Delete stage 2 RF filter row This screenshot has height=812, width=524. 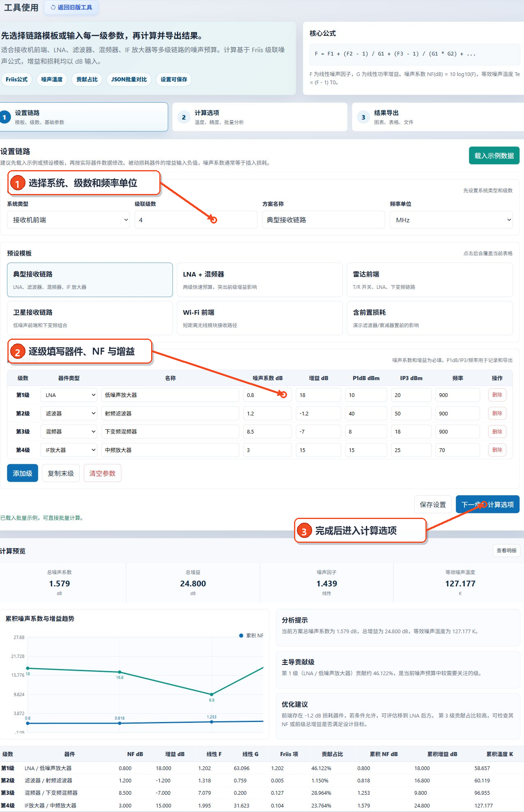tap(497, 413)
